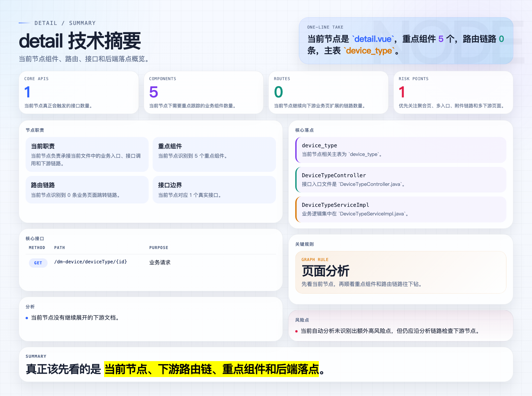Click the SUMMARY label at bottom

click(x=36, y=356)
